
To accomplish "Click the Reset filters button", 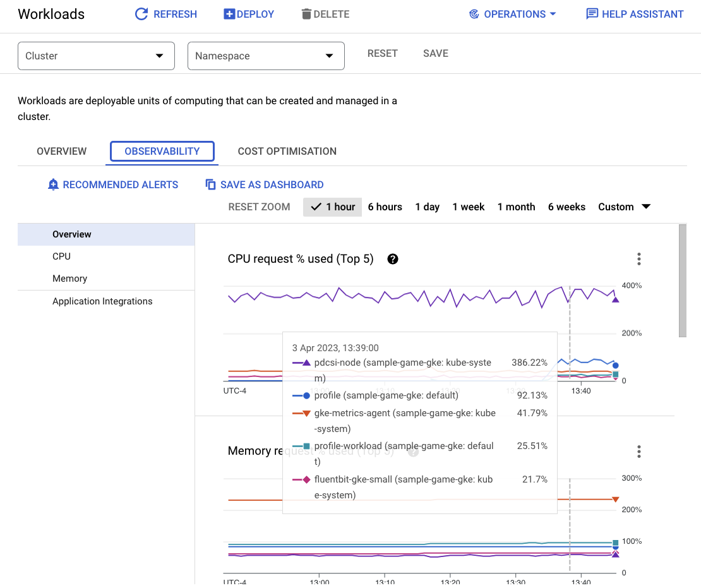I will tap(382, 53).
